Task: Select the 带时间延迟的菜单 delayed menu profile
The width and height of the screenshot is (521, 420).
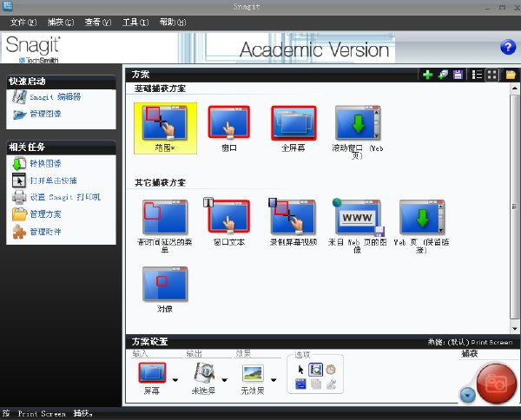Action: 165,226
